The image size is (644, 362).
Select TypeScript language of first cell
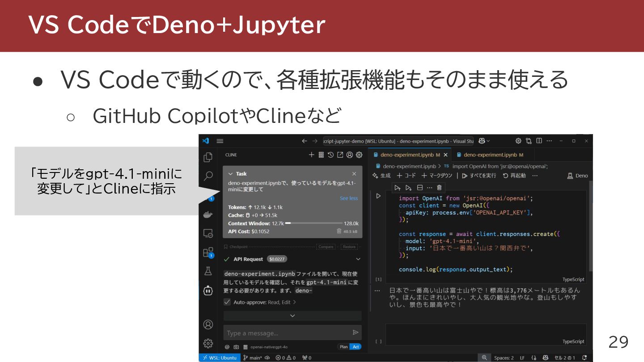coord(573,279)
